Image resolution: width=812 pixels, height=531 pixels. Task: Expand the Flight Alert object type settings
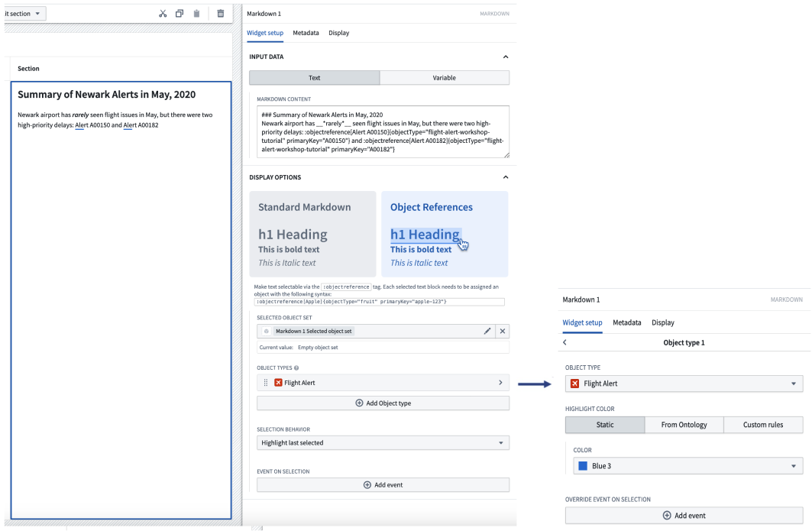tap(501, 383)
